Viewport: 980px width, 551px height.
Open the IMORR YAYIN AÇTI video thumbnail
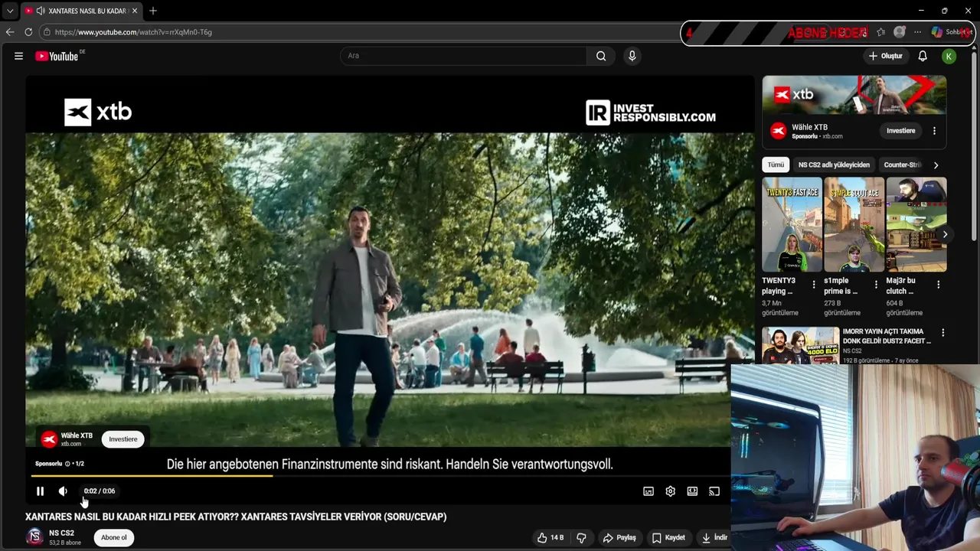pos(800,345)
